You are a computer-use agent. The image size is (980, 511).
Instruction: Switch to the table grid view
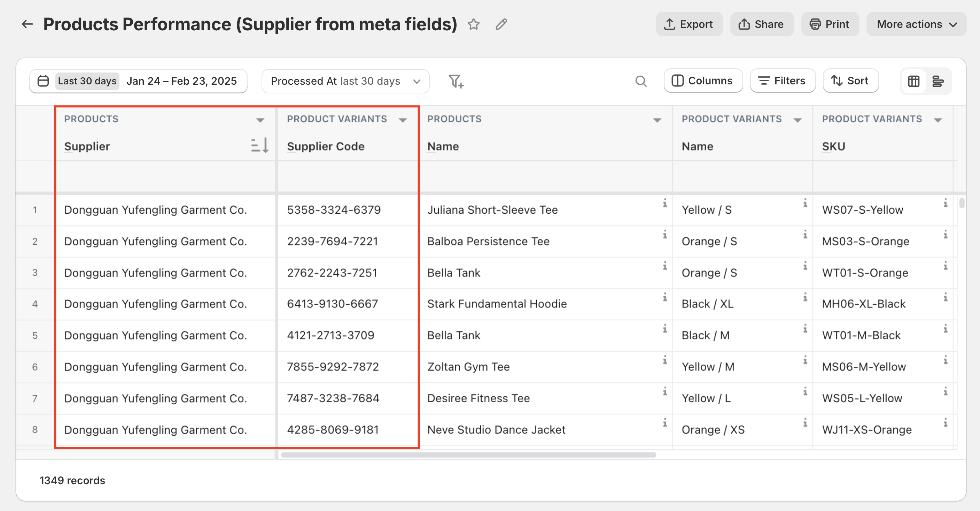tap(913, 81)
